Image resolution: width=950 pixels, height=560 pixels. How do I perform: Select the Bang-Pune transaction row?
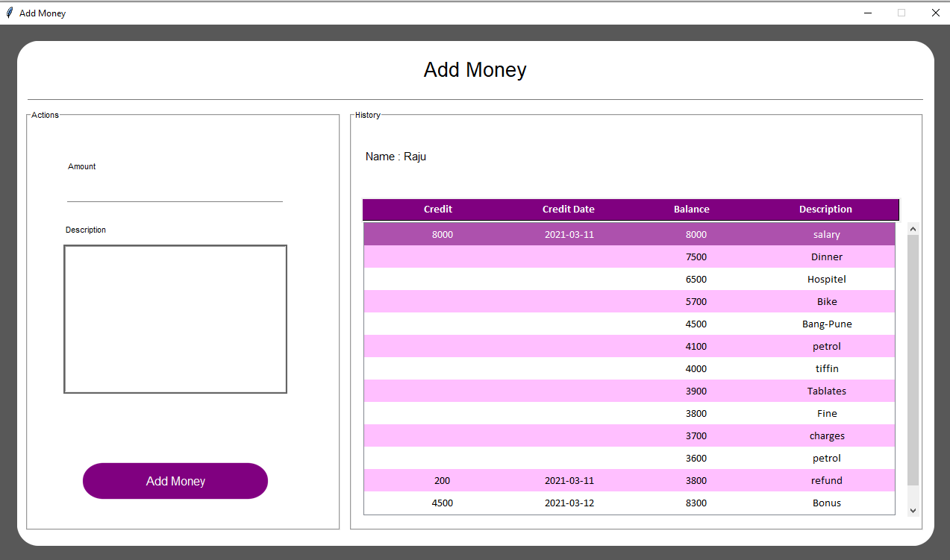coord(628,324)
